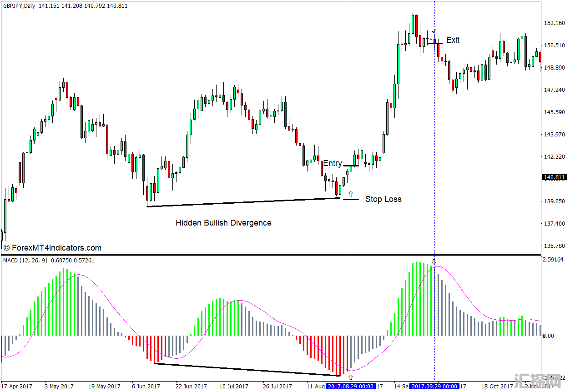Screen dimensions: 570x392
Task: Click the Entry text label
Action: (332, 163)
